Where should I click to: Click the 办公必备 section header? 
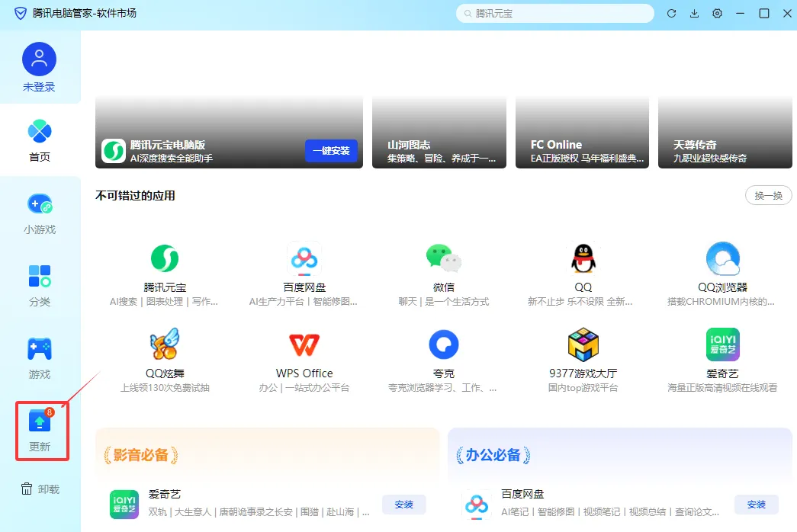[493, 455]
